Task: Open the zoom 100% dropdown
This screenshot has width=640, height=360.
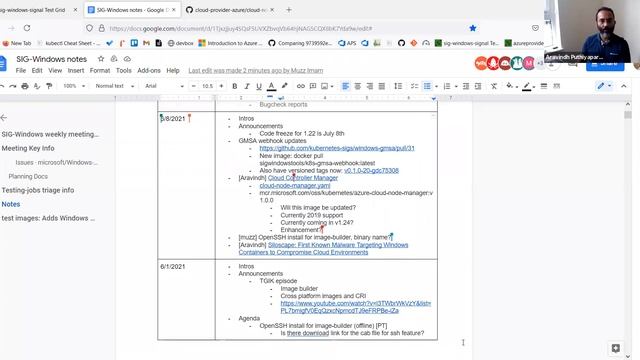Action: pos(74,86)
